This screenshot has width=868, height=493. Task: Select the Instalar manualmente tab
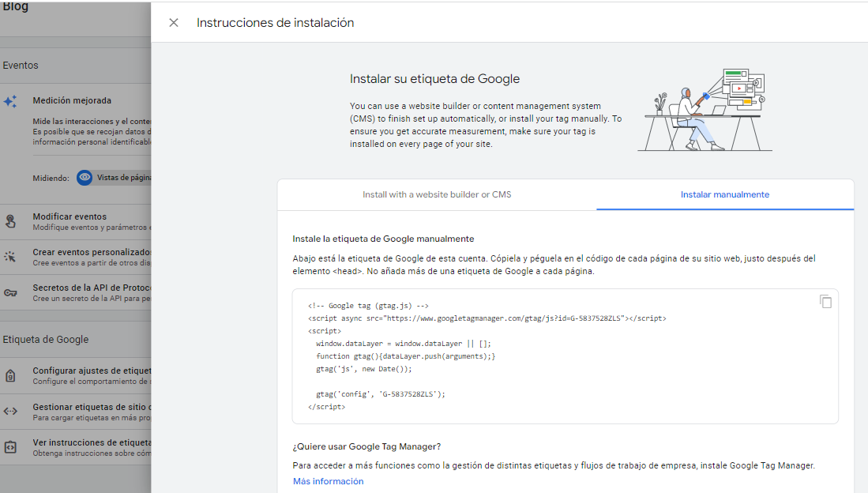pyautogui.click(x=724, y=194)
